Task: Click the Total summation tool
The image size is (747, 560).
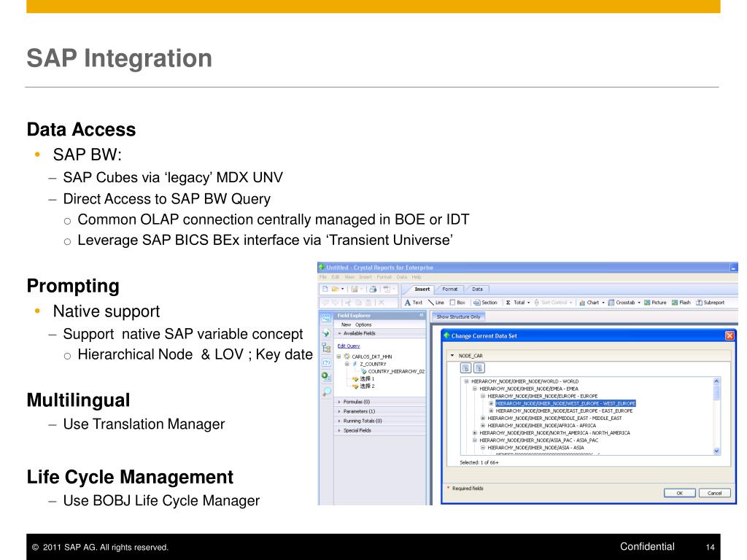Action: 515,303
